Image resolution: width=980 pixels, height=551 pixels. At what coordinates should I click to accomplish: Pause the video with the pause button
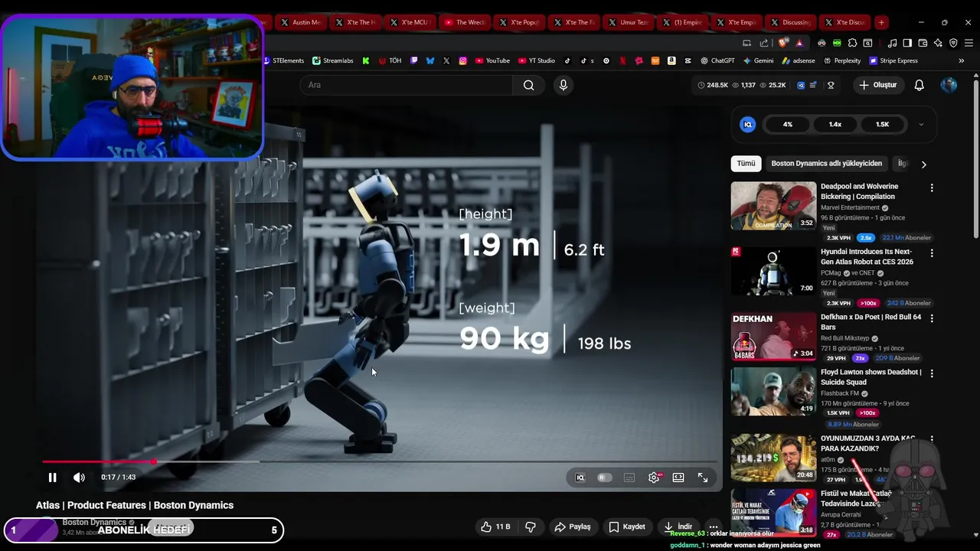pyautogui.click(x=52, y=478)
